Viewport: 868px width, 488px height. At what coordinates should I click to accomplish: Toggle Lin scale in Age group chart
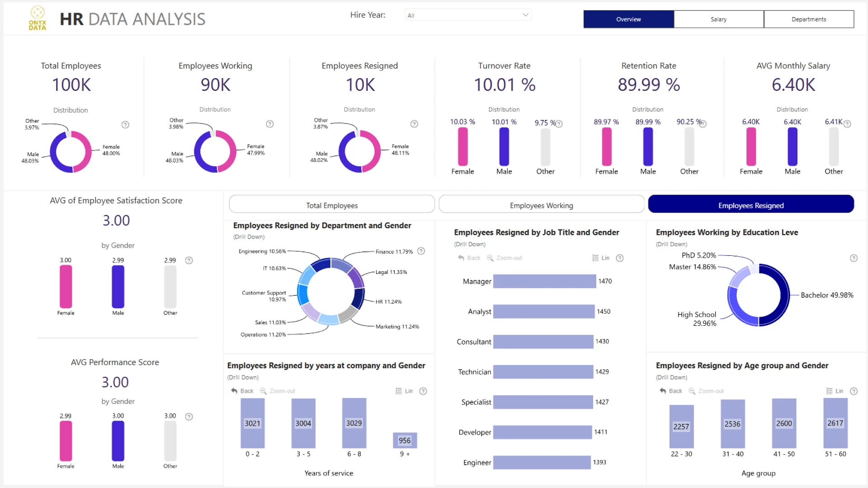(x=835, y=391)
